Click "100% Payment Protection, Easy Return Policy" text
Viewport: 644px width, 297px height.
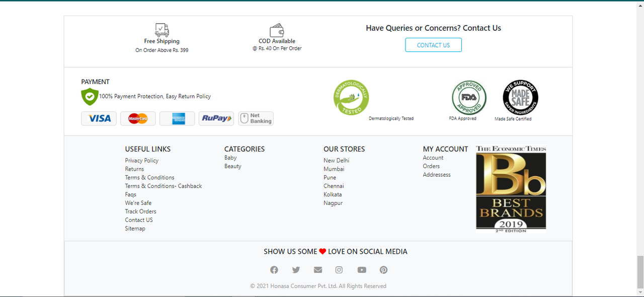[155, 96]
